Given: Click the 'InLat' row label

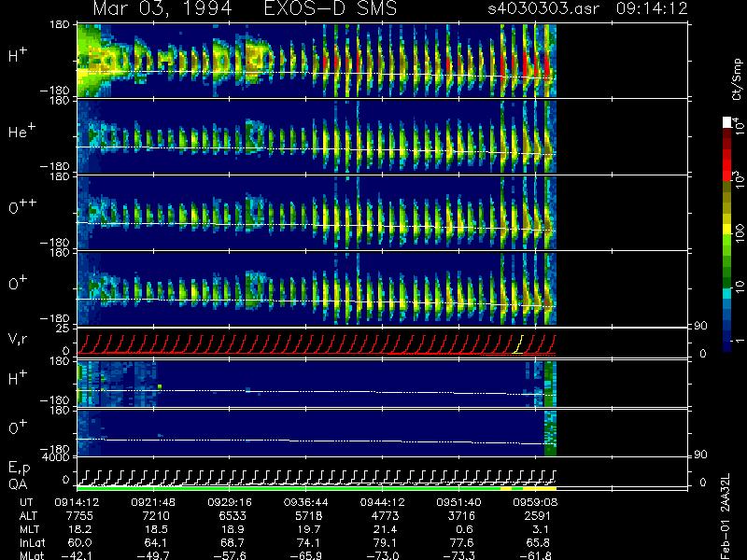Looking at the screenshot, I should [32, 543].
